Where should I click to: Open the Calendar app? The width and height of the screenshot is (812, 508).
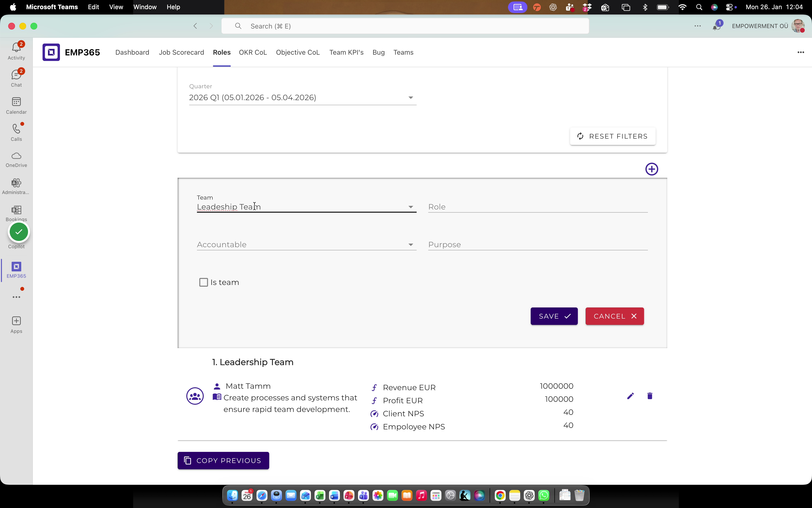pyautogui.click(x=16, y=105)
